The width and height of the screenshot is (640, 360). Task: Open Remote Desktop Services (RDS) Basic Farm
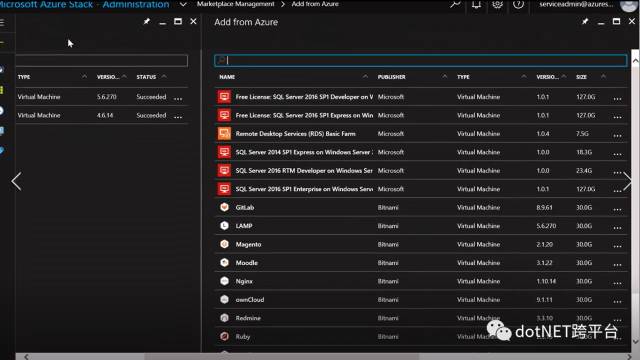coord(296,133)
